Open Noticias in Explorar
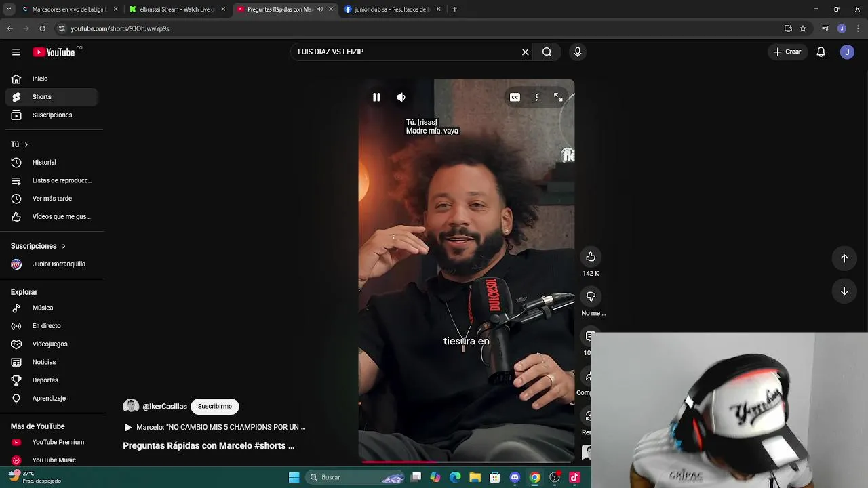Image resolution: width=868 pixels, height=488 pixels. [x=52, y=362]
